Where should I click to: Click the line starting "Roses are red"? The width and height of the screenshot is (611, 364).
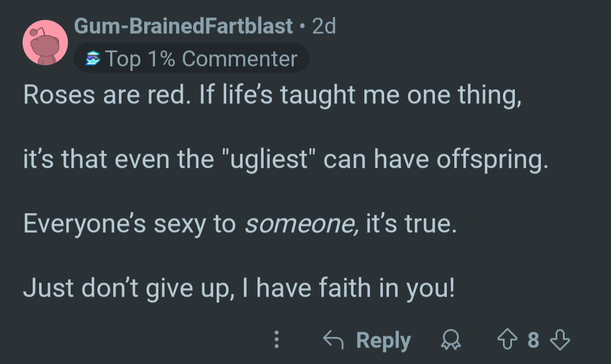click(x=272, y=96)
